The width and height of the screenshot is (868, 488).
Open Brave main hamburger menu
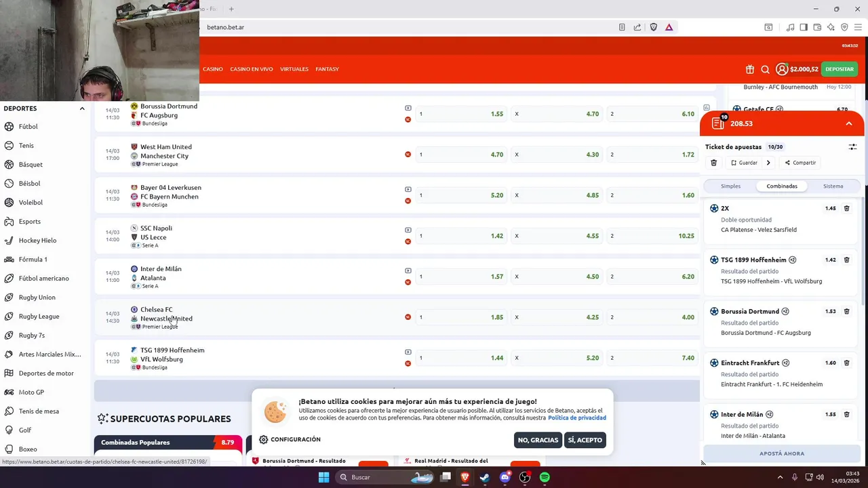click(x=858, y=27)
